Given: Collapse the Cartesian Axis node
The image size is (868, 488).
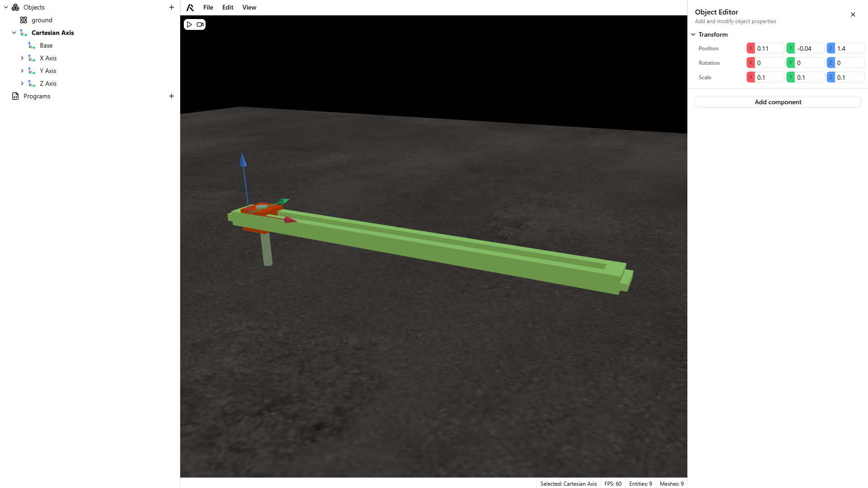Looking at the screenshot, I should 14,33.
